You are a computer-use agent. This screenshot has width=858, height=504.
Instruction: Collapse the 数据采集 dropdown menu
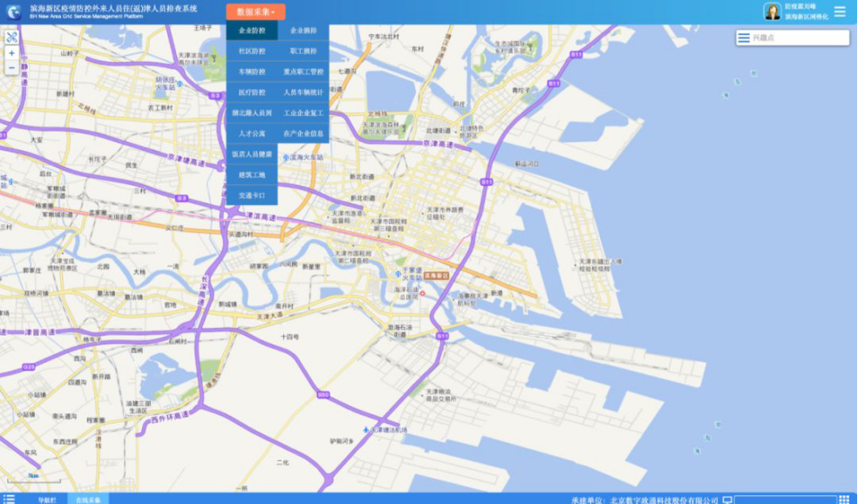(255, 12)
